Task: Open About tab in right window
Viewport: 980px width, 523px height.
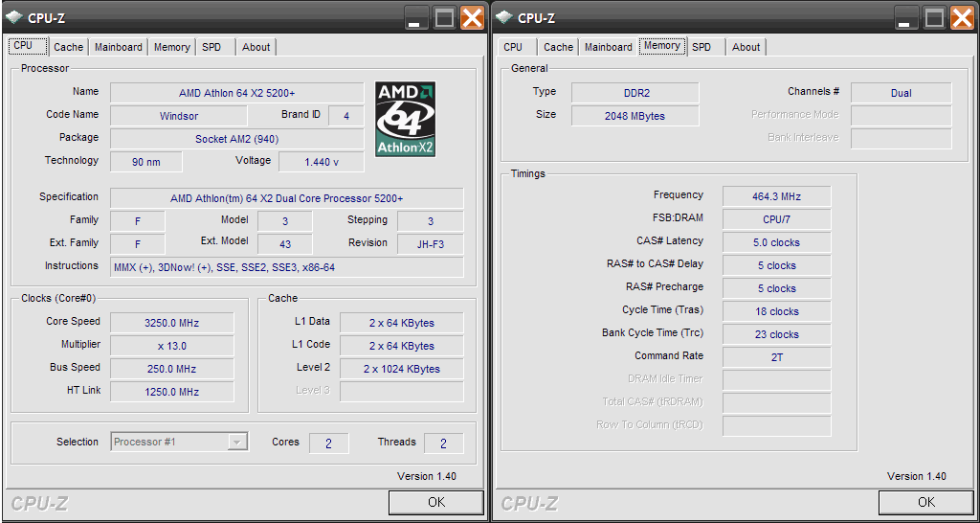Action: pyautogui.click(x=746, y=48)
